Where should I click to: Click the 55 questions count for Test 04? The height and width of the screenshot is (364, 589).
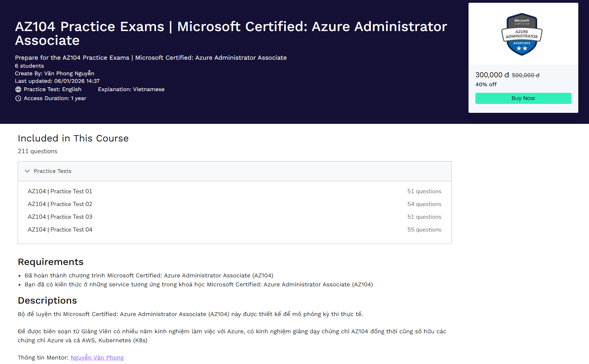click(x=424, y=229)
